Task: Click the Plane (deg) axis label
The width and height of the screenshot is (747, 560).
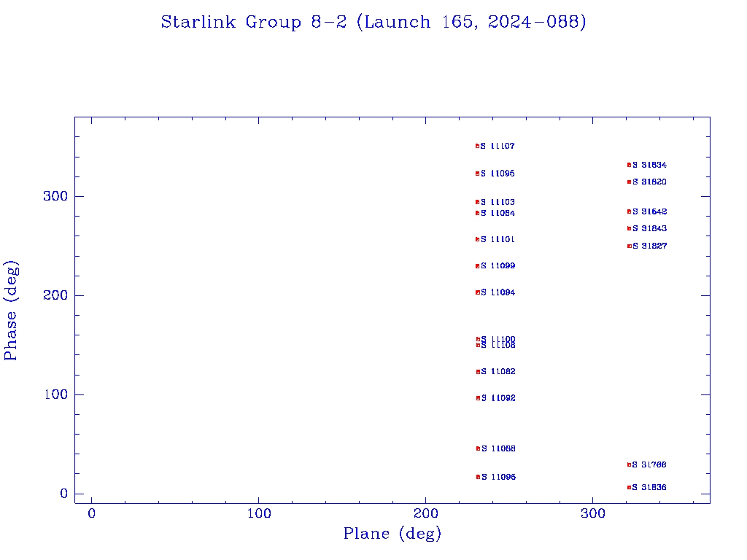Action: (392, 533)
